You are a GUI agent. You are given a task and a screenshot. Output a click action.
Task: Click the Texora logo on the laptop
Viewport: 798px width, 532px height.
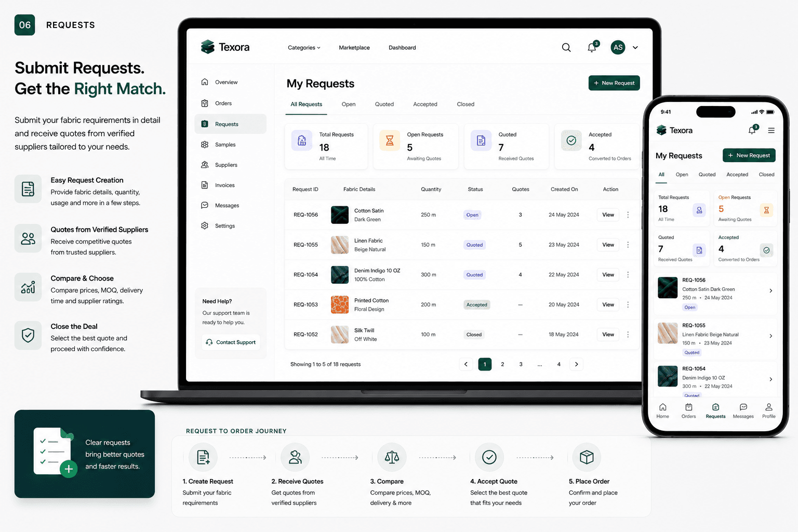225,47
